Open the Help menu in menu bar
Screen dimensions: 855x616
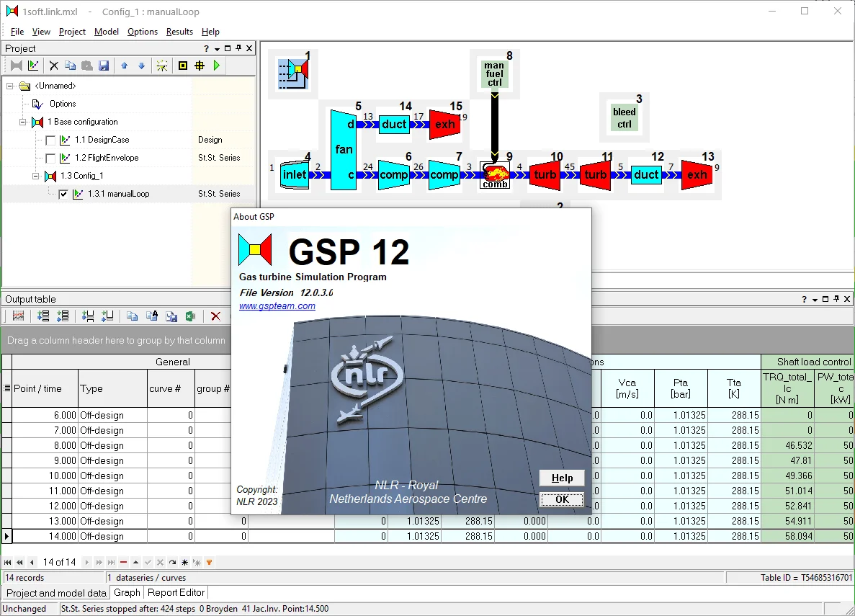click(210, 32)
